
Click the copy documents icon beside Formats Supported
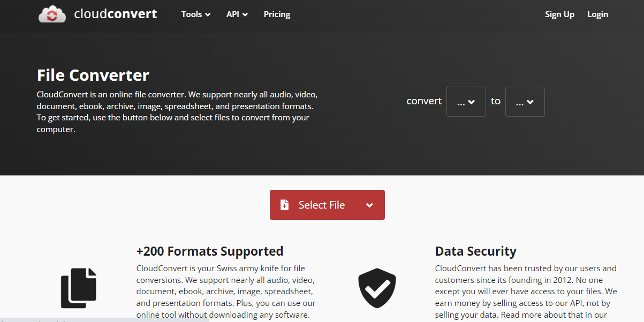tap(79, 288)
